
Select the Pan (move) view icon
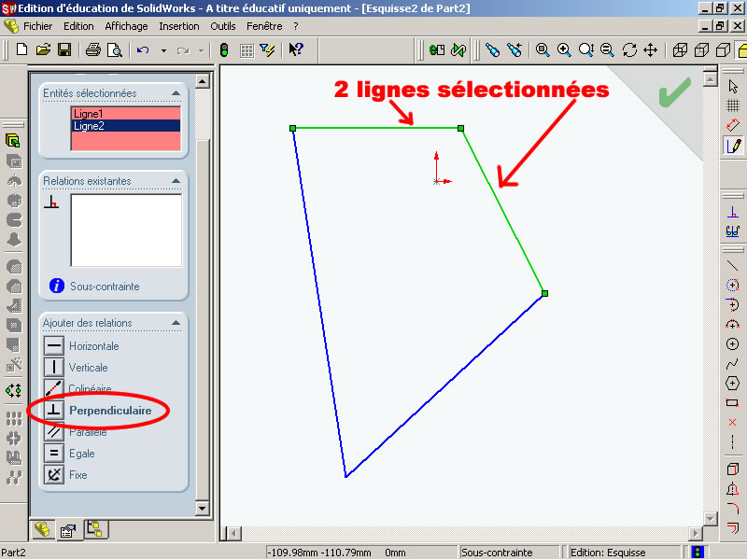coord(650,49)
